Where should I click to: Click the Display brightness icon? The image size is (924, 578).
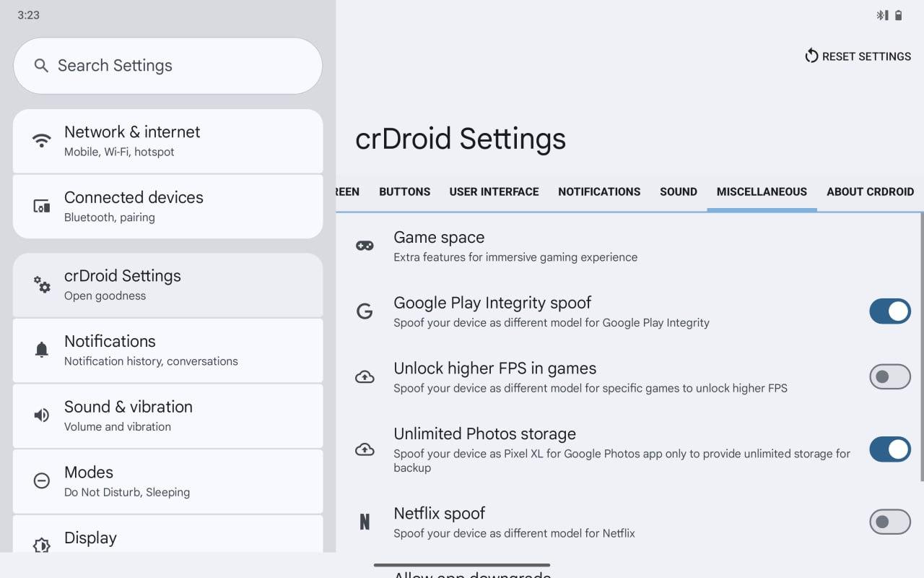tap(42, 545)
